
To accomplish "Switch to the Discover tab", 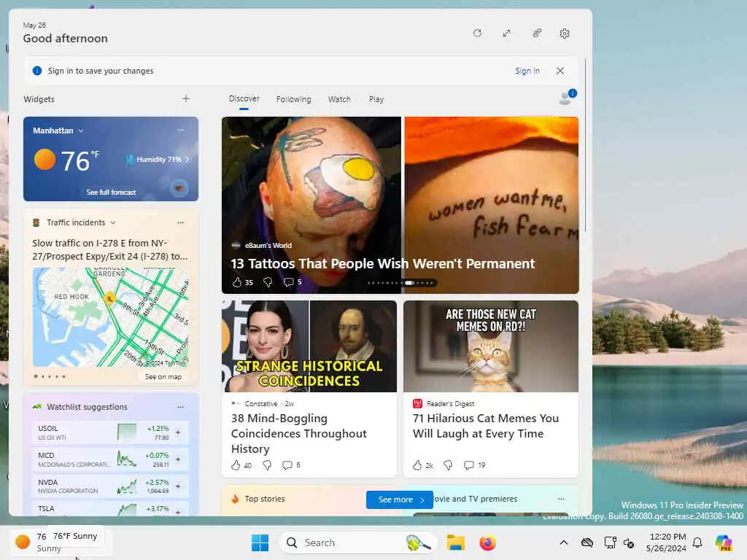I will click(244, 98).
